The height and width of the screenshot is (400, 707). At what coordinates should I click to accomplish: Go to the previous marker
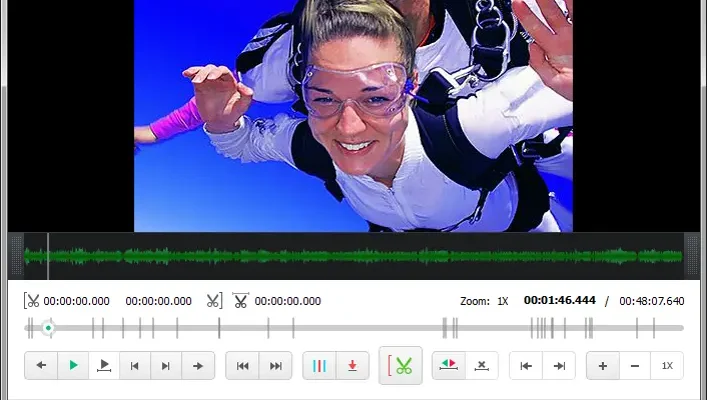(x=242, y=365)
